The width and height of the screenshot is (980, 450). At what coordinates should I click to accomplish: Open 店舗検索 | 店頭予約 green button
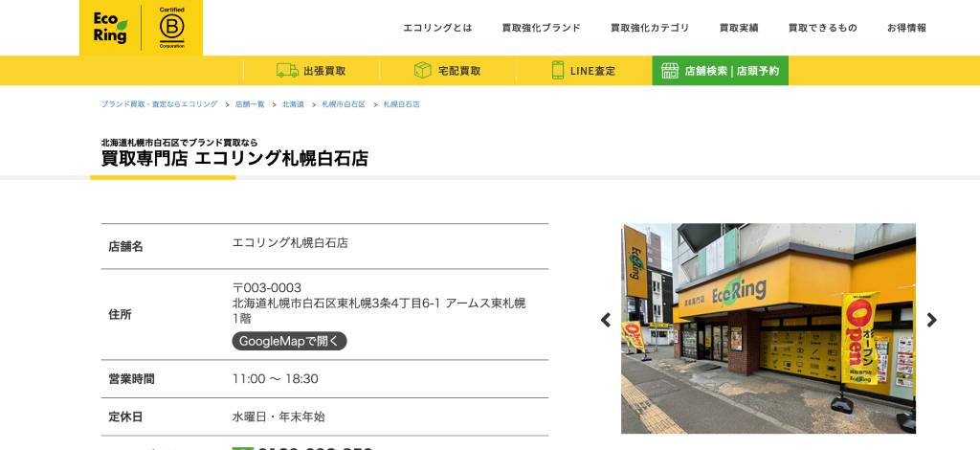(720, 71)
